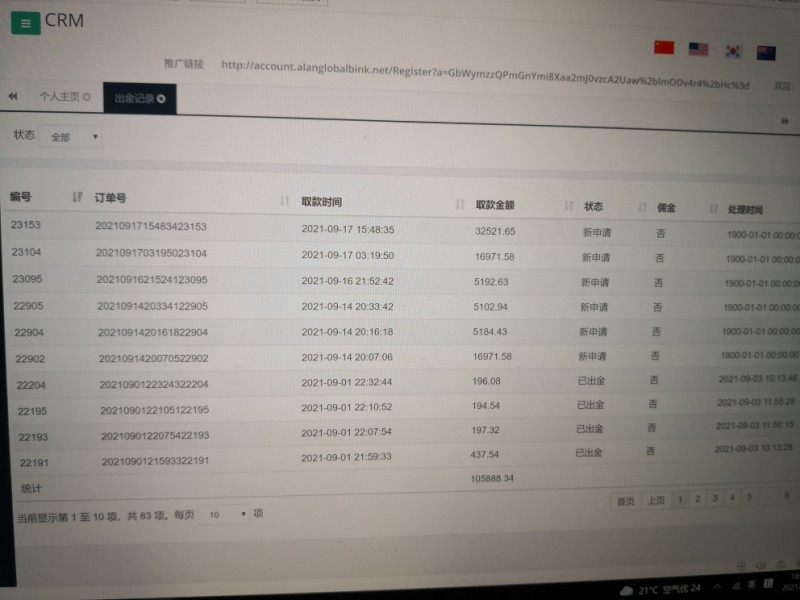Click the 上页 pagination button
Screen dimensions: 800x600
(656, 500)
